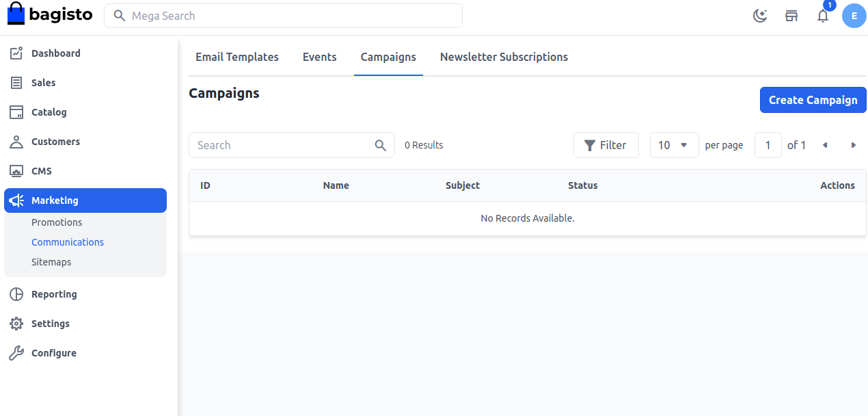Image resolution: width=868 pixels, height=416 pixels.
Task: Navigate to the Customers section
Action: [55, 142]
